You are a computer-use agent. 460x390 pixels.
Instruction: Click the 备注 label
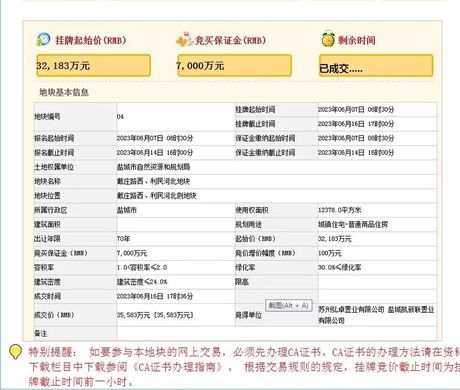(x=41, y=333)
